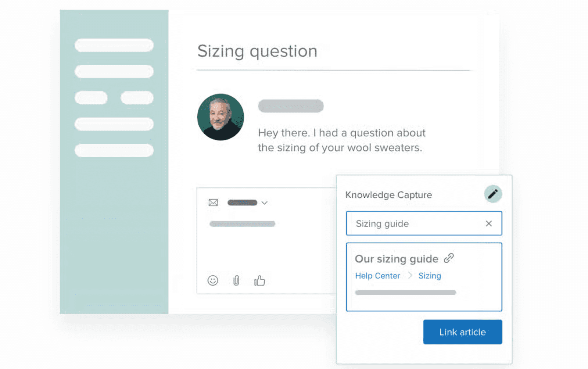Select the envelope email channel icon

click(x=213, y=202)
